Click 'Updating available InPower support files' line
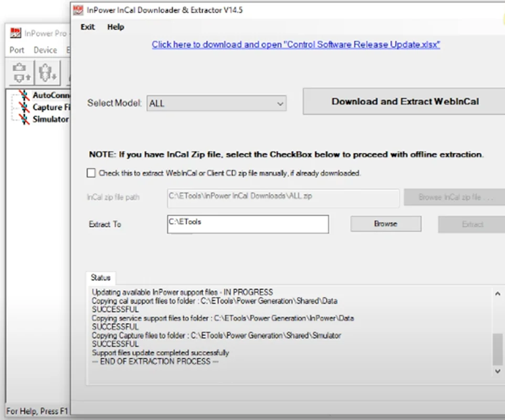 click(182, 292)
